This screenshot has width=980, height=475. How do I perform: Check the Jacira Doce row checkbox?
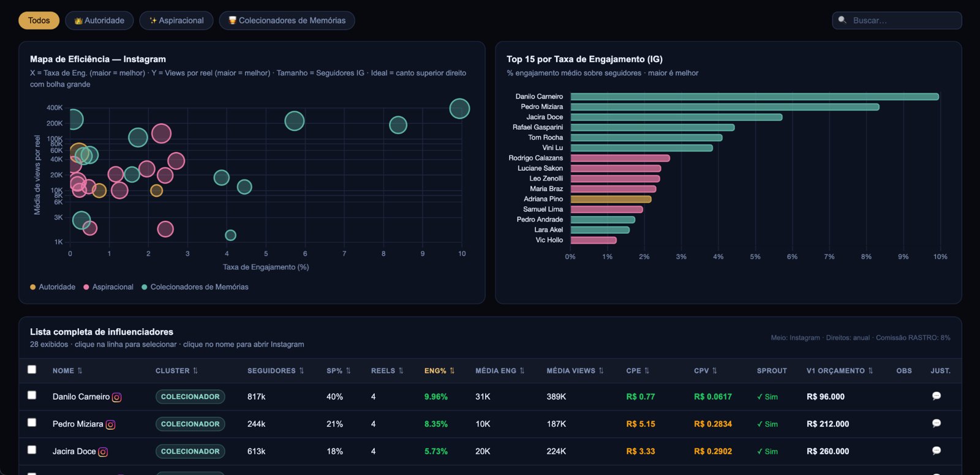pyautogui.click(x=32, y=450)
